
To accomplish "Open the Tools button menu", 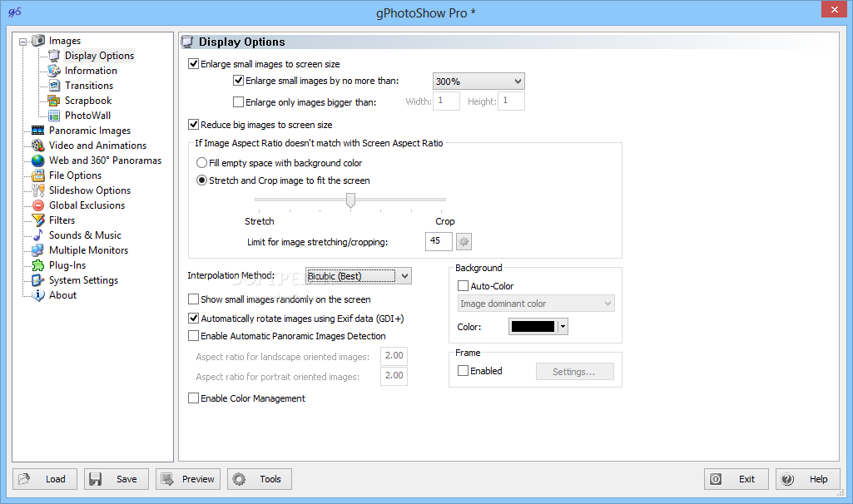I will click(x=260, y=479).
